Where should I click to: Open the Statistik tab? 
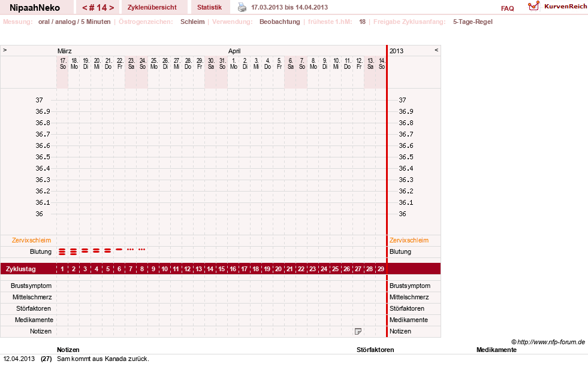coord(209,7)
